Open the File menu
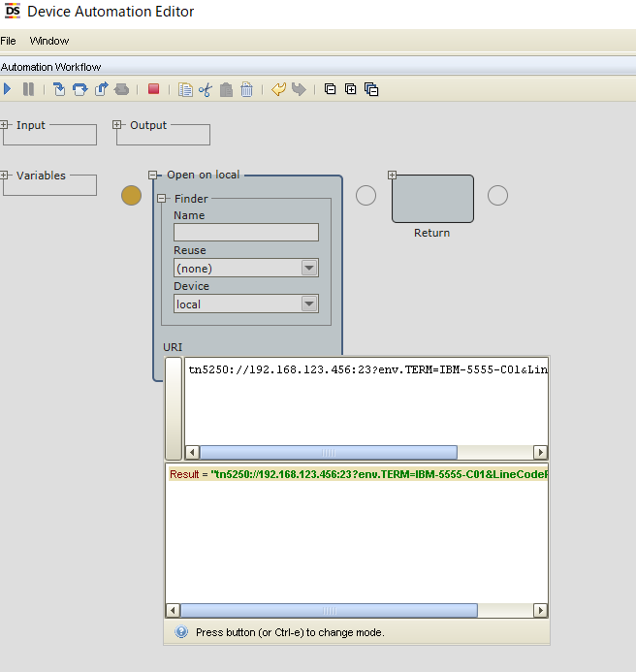This screenshot has width=636, height=672. click(9, 41)
